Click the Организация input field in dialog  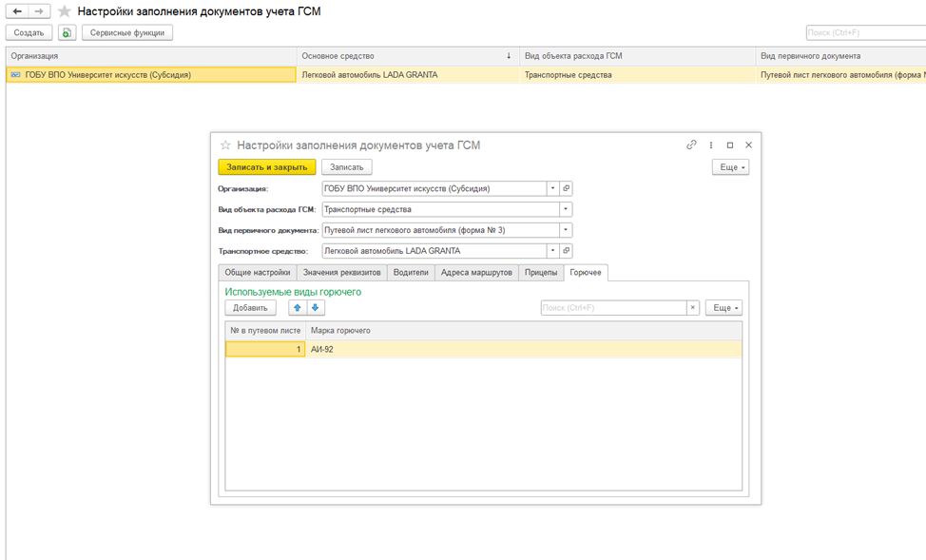click(434, 188)
